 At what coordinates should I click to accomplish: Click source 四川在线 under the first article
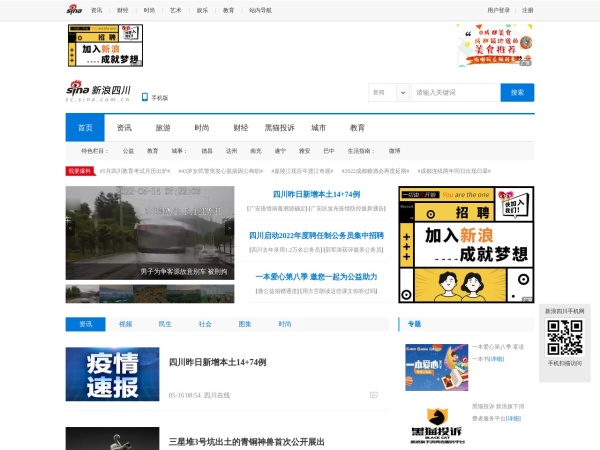click(217, 395)
